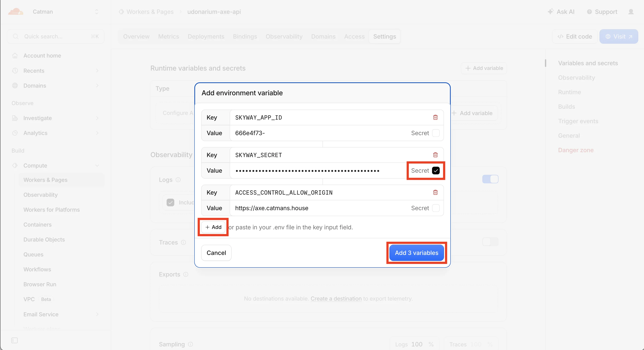The image size is (644, 350).
Task: Click Add variable beside Runtime variables heading
Action: [484, 68]
